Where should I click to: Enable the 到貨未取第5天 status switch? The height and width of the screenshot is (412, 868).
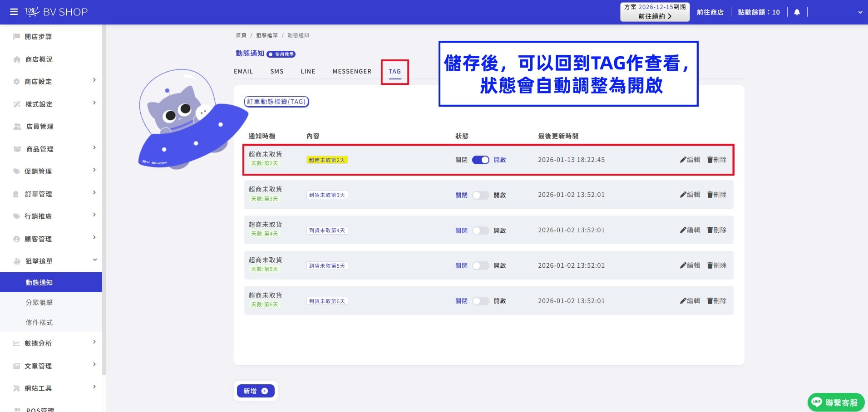coord(481,265)
